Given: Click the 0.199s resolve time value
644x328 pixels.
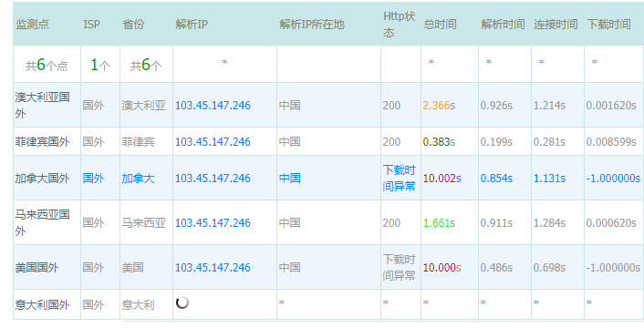Looking at the screenshot, I should (496, 142).
